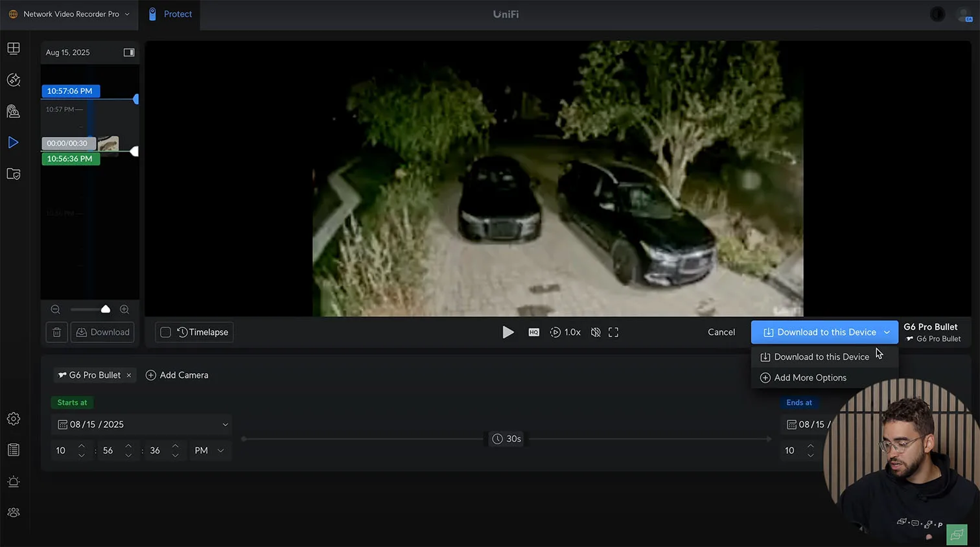Enter fullscreen video mode
The width and height of the screenshot is (980, 547).
click(x=613, y=332)
